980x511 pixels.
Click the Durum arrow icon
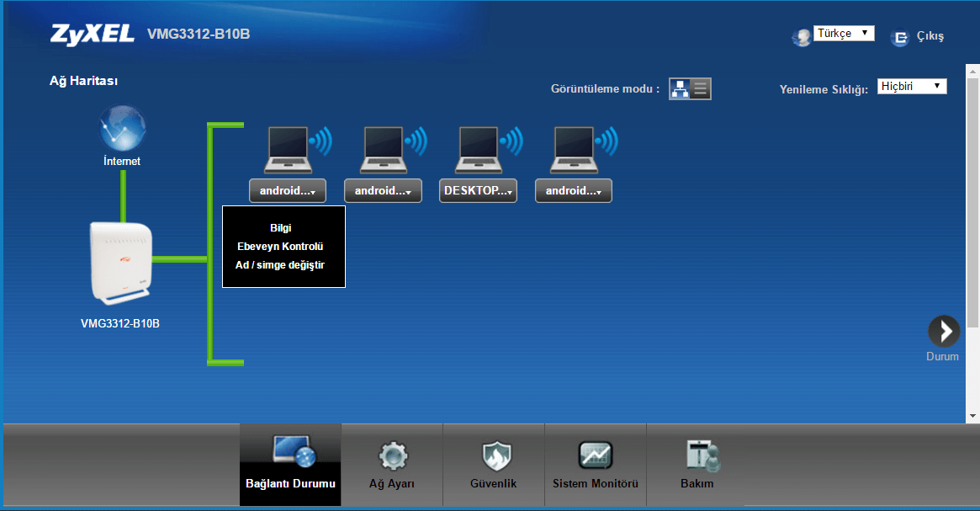point(943,331)
